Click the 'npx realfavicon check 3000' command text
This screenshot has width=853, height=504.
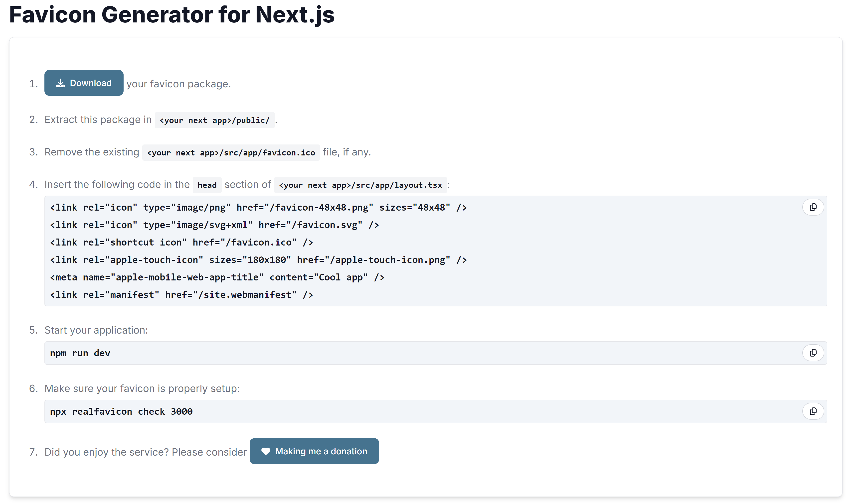[x=121, y=412]
